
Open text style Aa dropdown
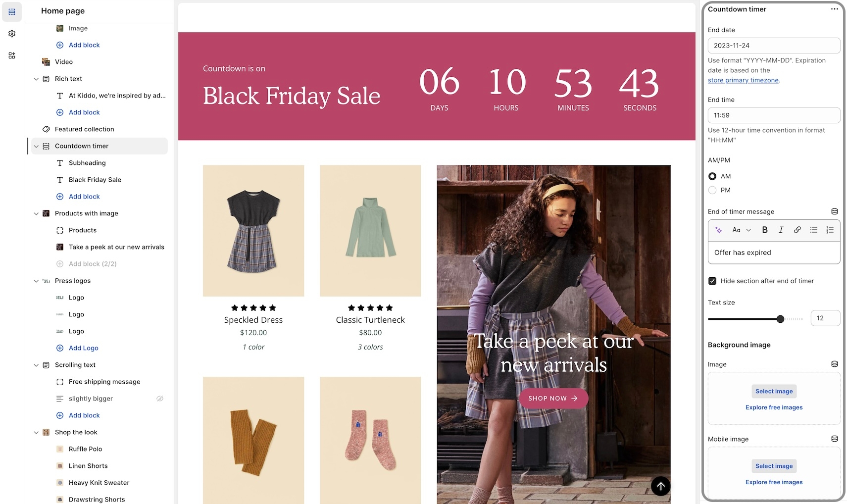point(742,230)
